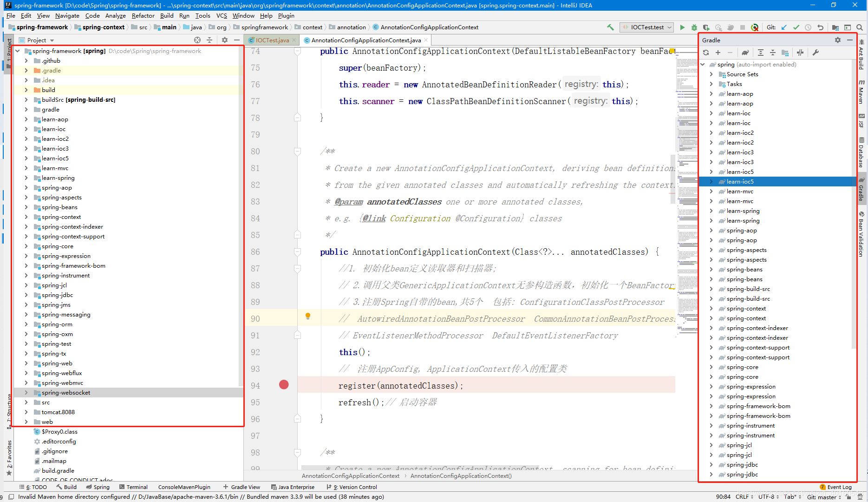Open the Version Control tool window
Image resolution: width=868 pixels, height=502 pixels.
tap(352, 487)
